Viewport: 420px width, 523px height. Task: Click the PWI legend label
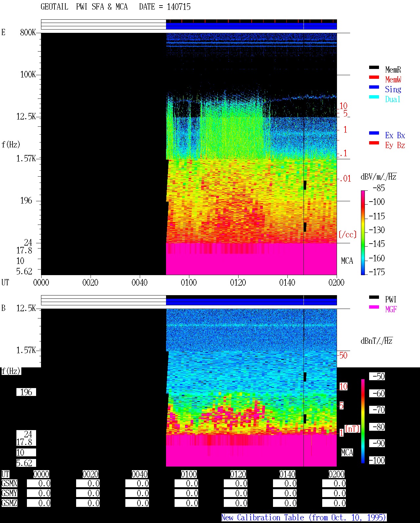[x=391, y=299]
